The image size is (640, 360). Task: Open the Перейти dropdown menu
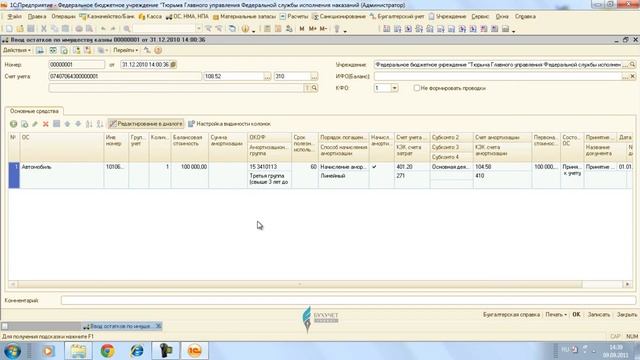[125, 50]
